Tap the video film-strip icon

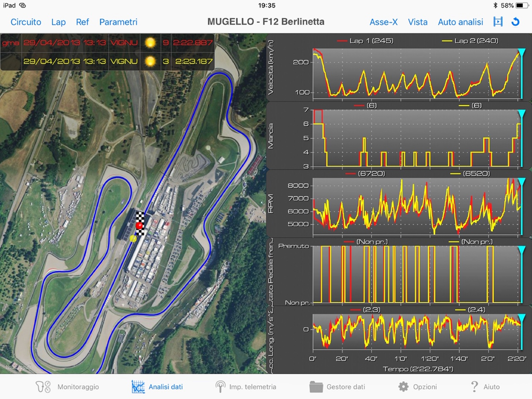coord(498,22)
